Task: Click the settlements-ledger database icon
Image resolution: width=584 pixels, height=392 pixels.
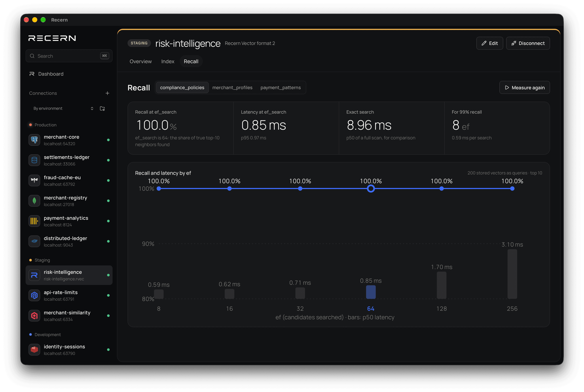Action: [x=34, y=160]
